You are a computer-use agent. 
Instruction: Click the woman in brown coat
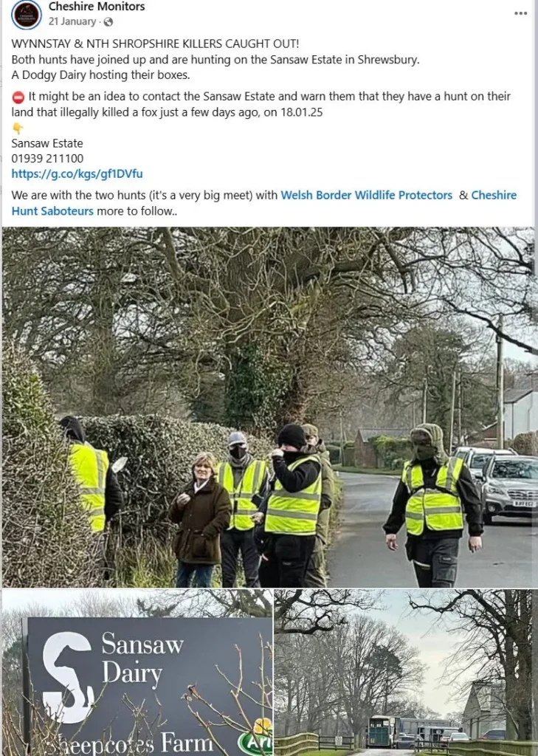pyautogui.click(x=200, y=518)
